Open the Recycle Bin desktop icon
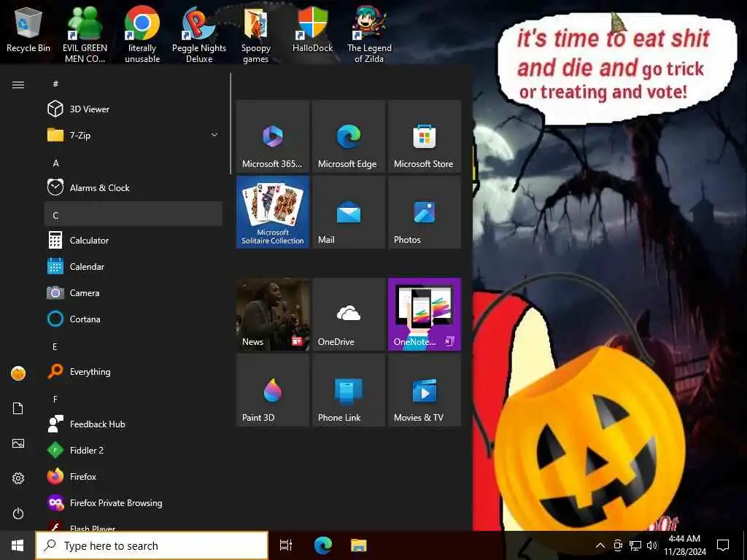747x560 pixels. [28, 31]
